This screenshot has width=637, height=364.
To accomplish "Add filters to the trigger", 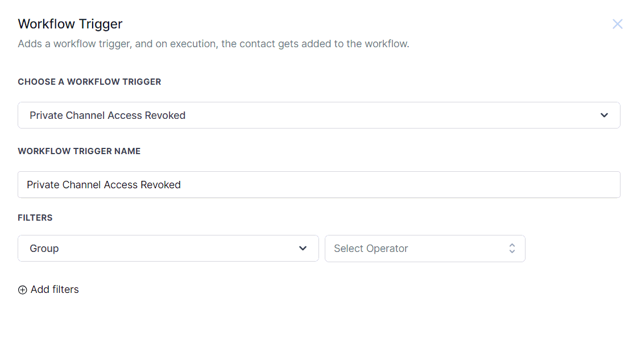I will click(48, 289).
